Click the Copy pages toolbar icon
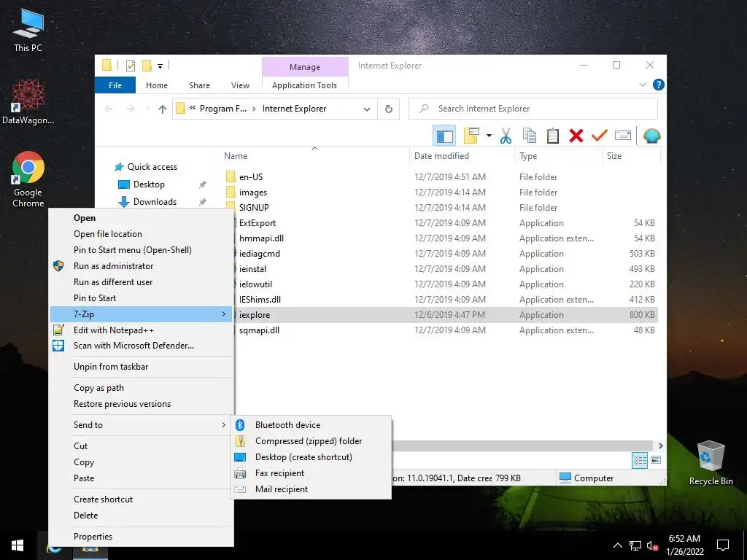The width and height of the screenshot is (747, 560). tap(530, 136)
